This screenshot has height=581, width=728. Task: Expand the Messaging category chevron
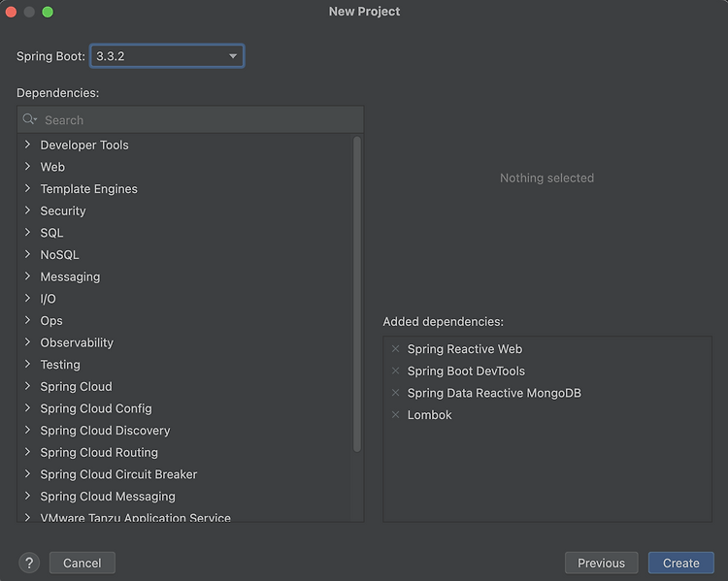click(x=27, y=276)
